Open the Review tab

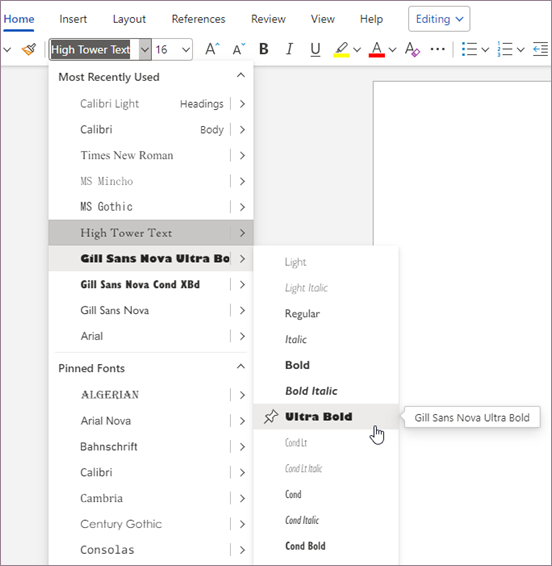(268, 19)
